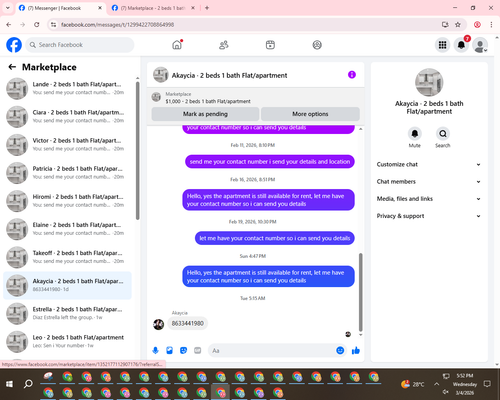
Task: Open the Victor conversation
Action: [x=67, y=145]
